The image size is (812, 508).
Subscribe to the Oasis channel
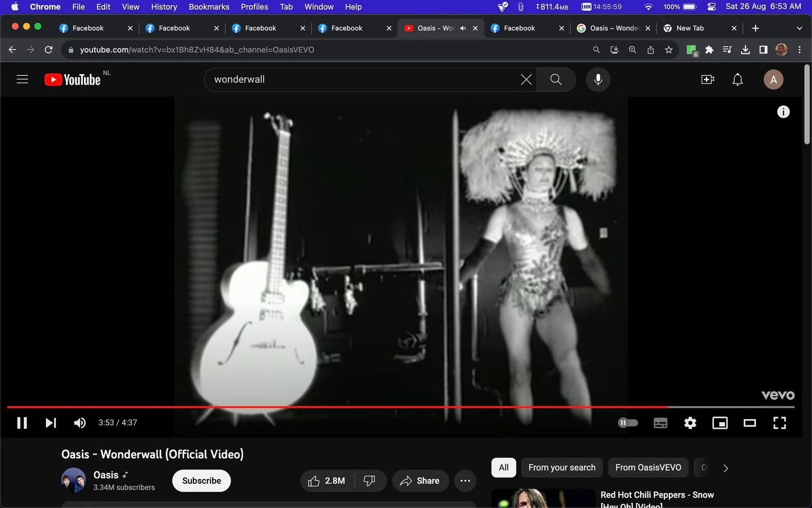pos(201,480)
